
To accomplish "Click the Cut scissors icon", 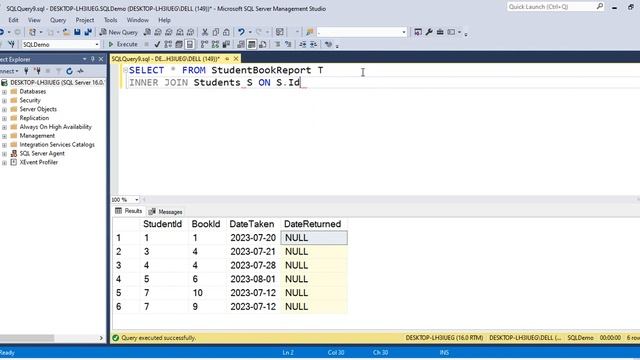I will (205, 32).
